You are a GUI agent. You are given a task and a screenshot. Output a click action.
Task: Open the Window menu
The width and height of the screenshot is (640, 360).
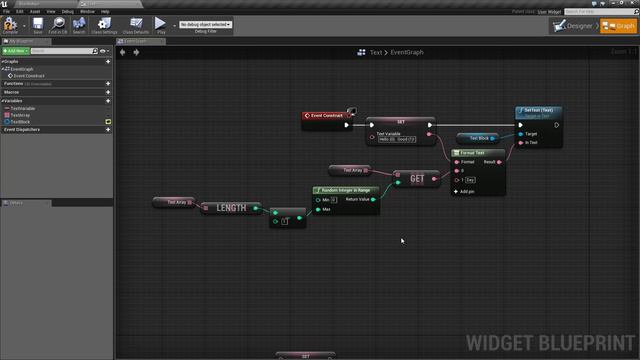87,11
